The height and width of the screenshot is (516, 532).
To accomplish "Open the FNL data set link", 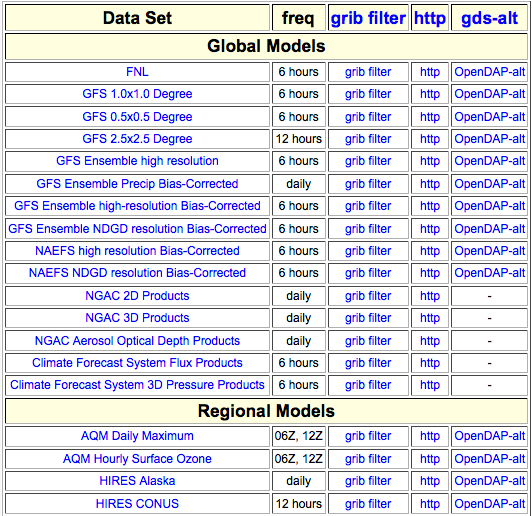I will click(137, 72).
